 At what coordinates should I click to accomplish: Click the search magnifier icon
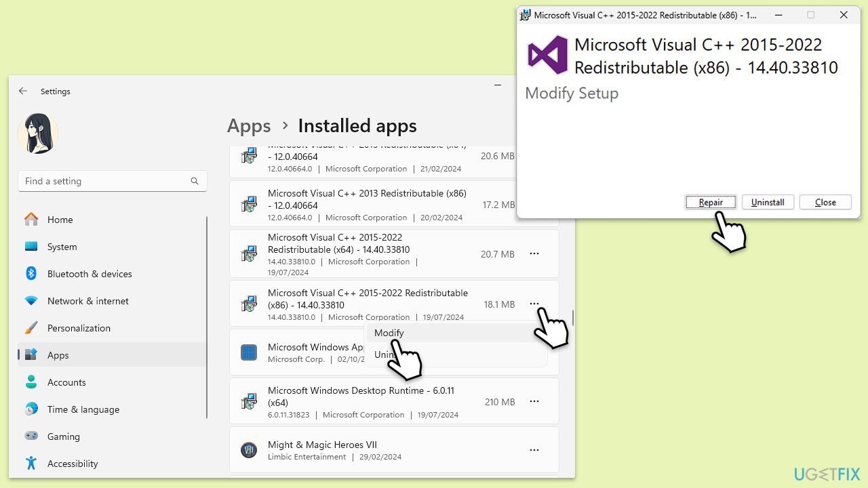[x=195, y=181]
